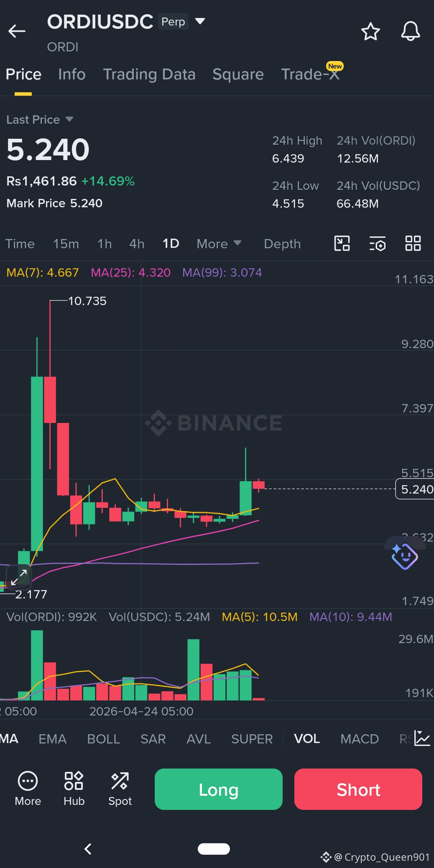
Task: Click the 5.240 current price label on the axis
Action: (x=415, y=489)
